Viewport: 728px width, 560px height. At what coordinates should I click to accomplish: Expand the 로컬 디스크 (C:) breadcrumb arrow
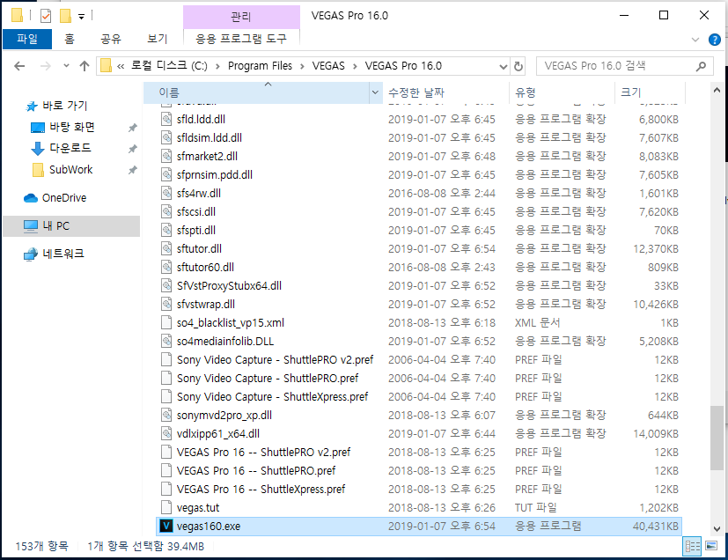217,66
